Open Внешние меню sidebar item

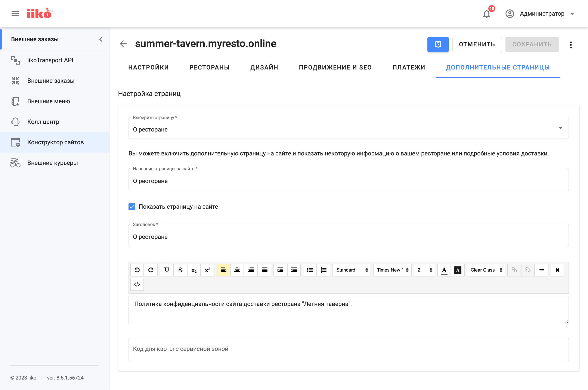coord(55,101)
